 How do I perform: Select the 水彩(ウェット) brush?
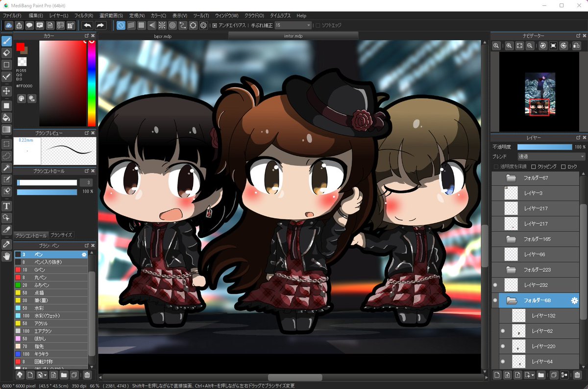51,316
